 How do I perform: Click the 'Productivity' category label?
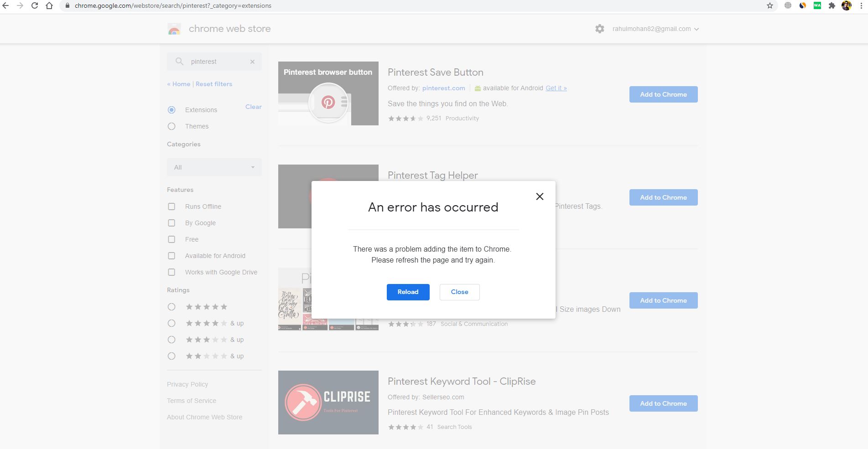click(x=462, y=119)
